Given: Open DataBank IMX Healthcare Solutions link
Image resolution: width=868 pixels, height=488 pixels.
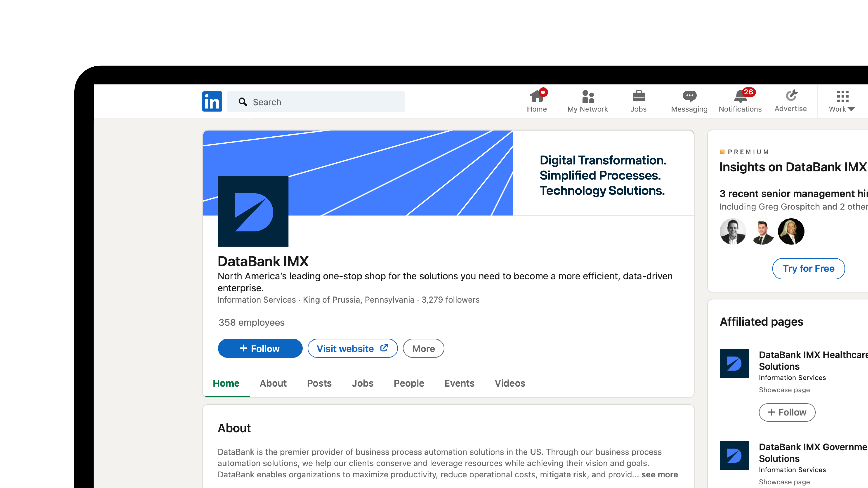Looking at the screenshot, I should [x=814, y=360].
